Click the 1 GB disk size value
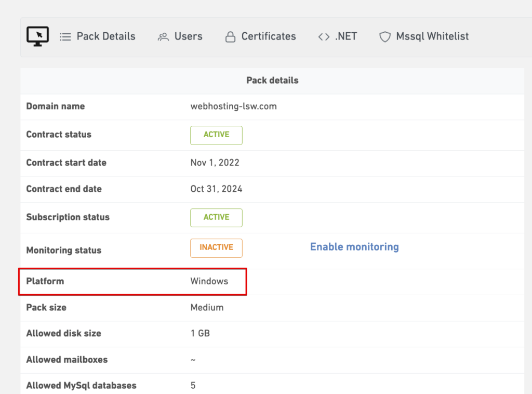Image resolution: width=532 pixels, height=394 pixels. click(200, 333)
